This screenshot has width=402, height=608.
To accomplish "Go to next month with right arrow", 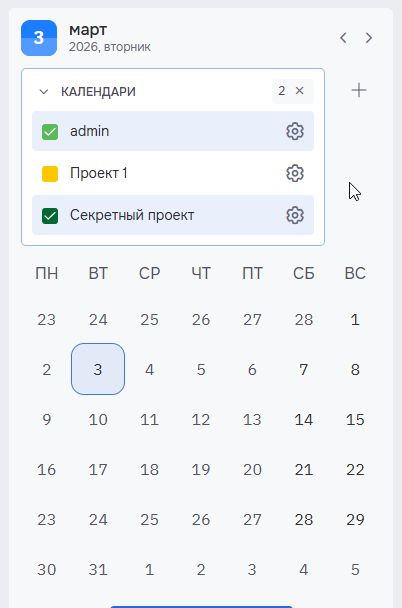I will pyautogui.click(x=369, y=38).
